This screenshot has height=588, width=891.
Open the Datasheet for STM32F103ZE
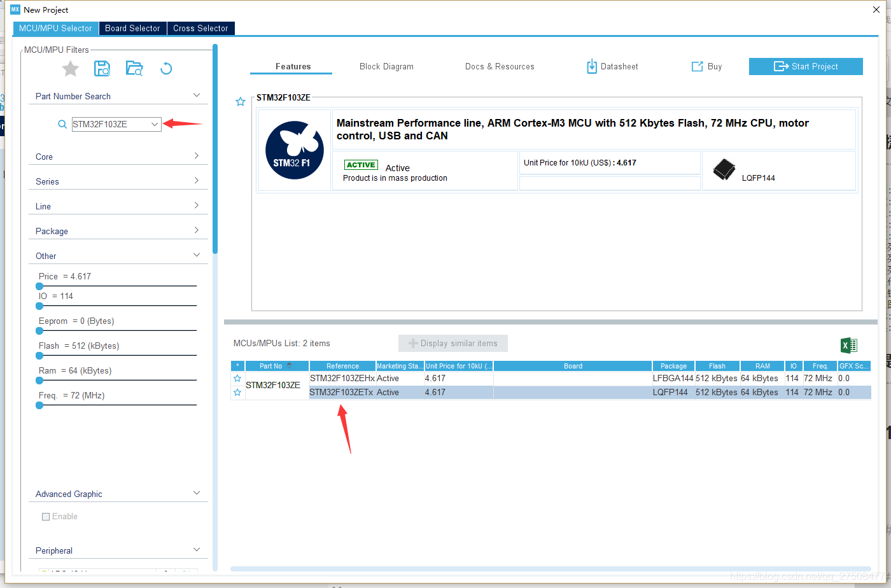point(612,66)
